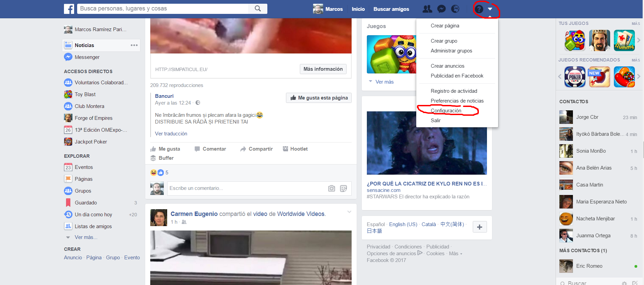Click Compartir on Bancuri post
The image size is (644, 285).
(x=257, y=149)
